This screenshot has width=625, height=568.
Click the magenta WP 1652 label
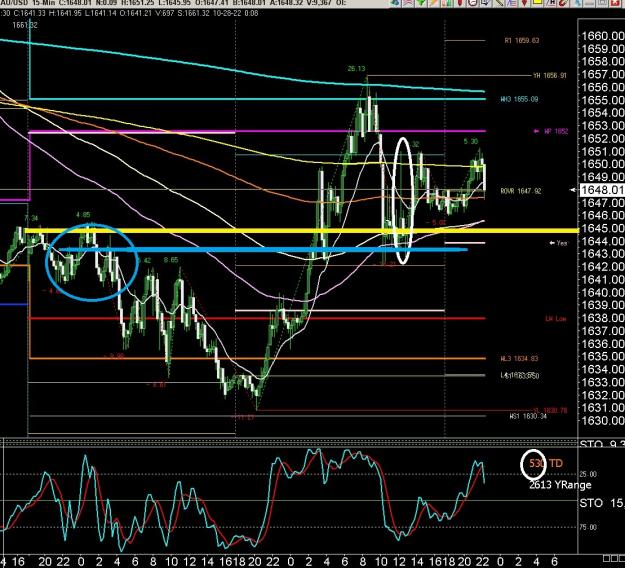tap(556, 131)
